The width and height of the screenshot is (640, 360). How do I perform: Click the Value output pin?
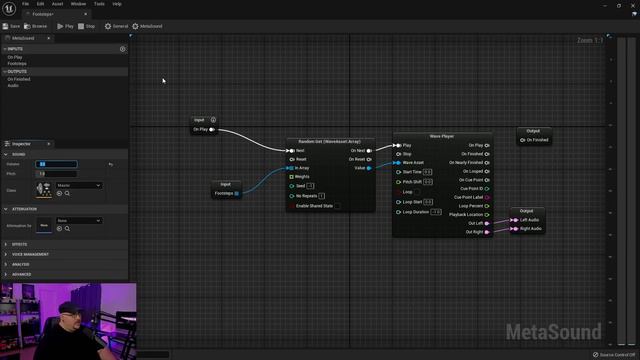[x=369, y=168]
